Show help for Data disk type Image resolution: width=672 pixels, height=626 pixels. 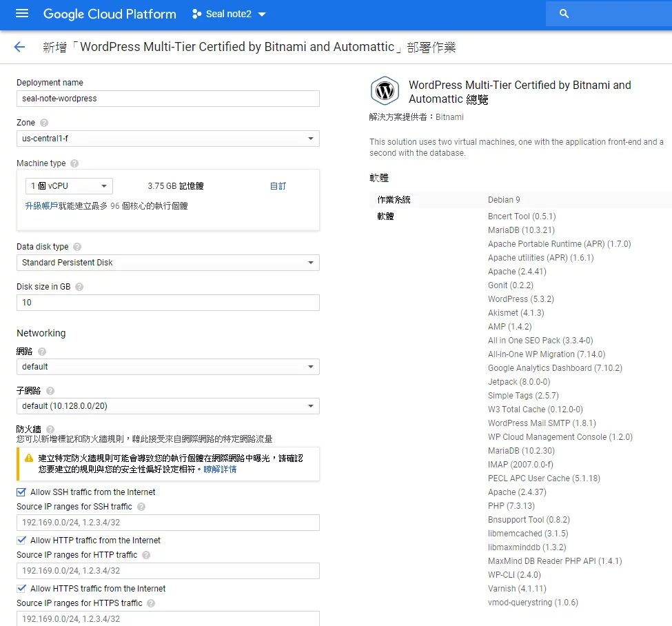tap(77, 247)
